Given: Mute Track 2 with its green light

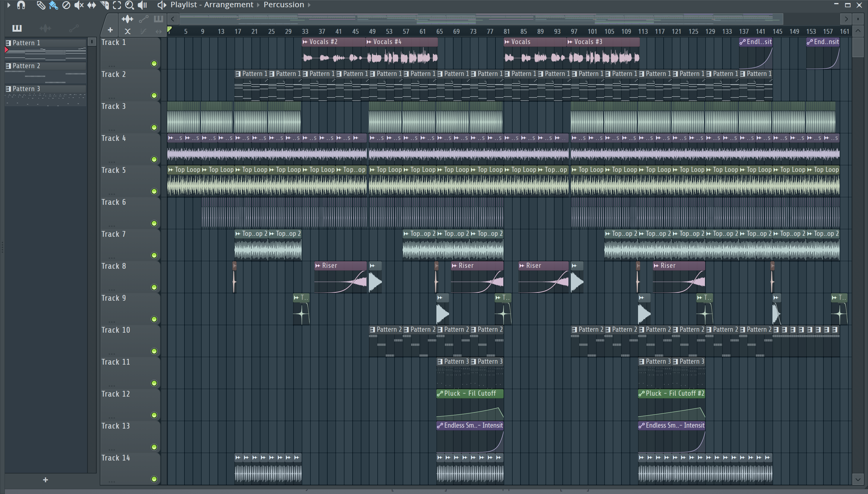Looking at the screenshot, I should (x=154, y=95).
